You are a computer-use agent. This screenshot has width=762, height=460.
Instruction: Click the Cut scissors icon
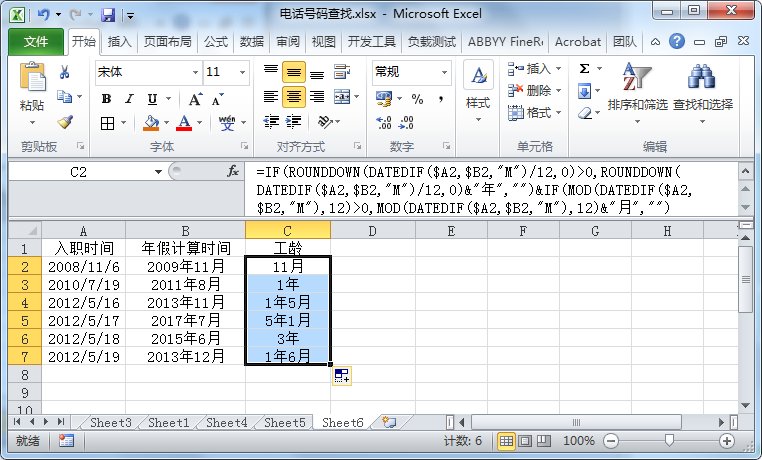(65, 73)
